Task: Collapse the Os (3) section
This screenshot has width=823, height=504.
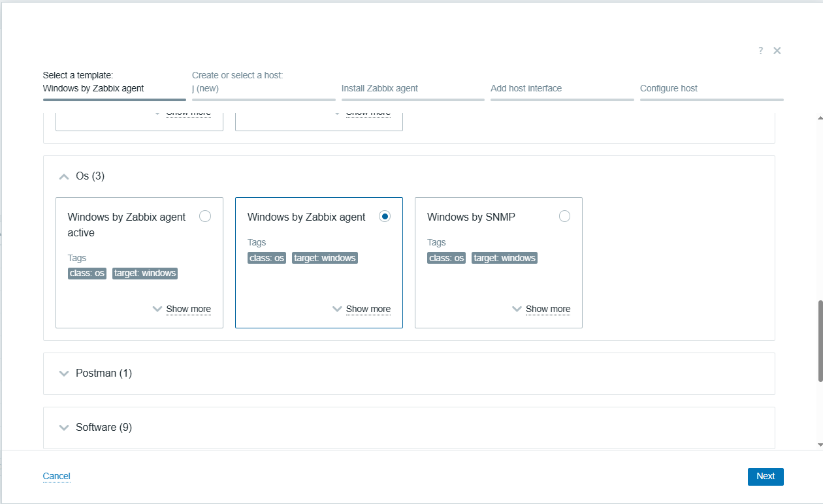Action: click(63, 176)
